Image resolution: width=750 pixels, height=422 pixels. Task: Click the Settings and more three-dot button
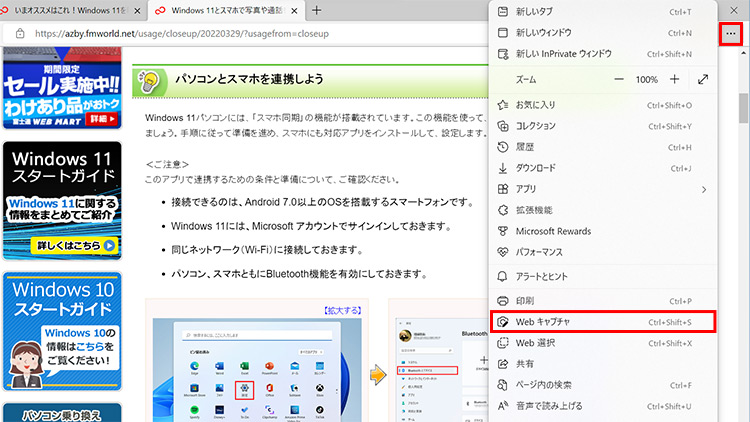tap(731, 33)
